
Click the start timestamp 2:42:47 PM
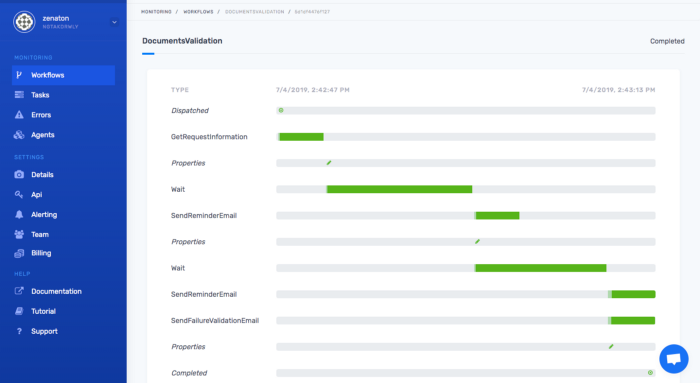[312, 90]
